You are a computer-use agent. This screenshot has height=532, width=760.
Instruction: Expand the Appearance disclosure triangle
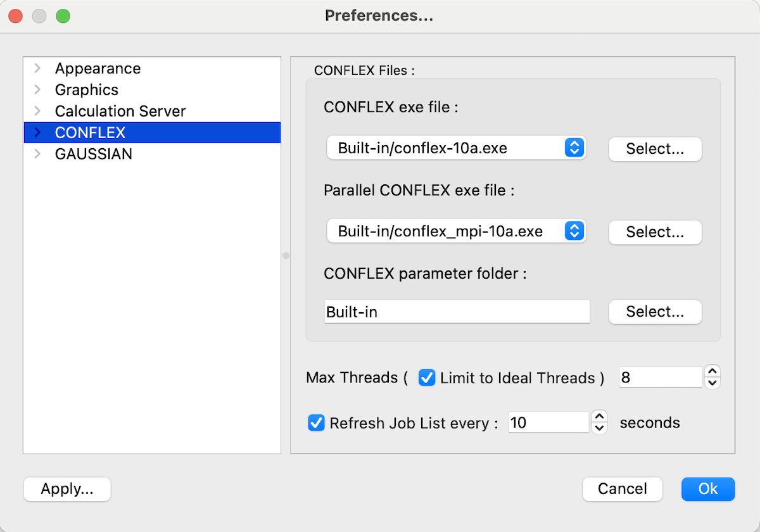pyautogui.click(x=38, y=68)
